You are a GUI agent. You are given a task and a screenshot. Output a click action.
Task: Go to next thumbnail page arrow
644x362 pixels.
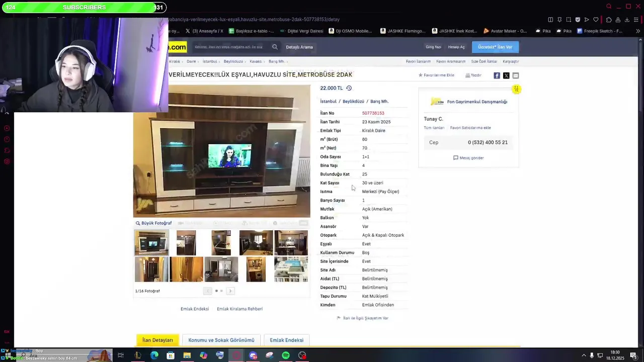click(x=230, y=291)
